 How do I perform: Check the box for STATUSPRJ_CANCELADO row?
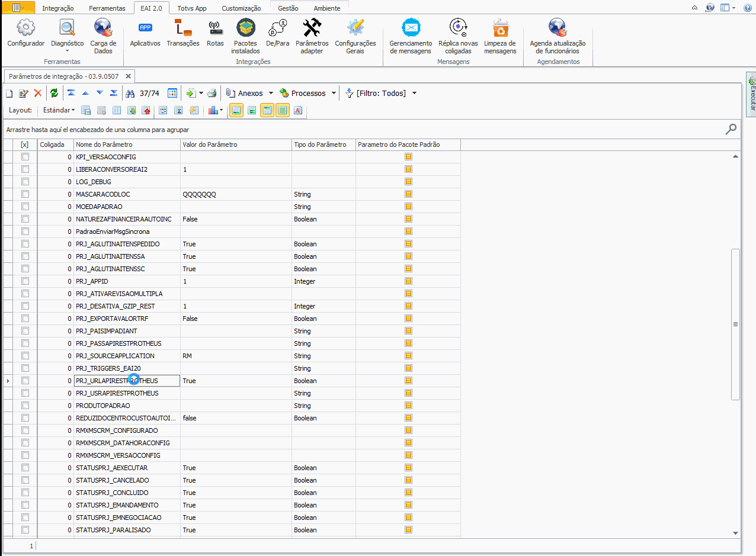(25, 480)
